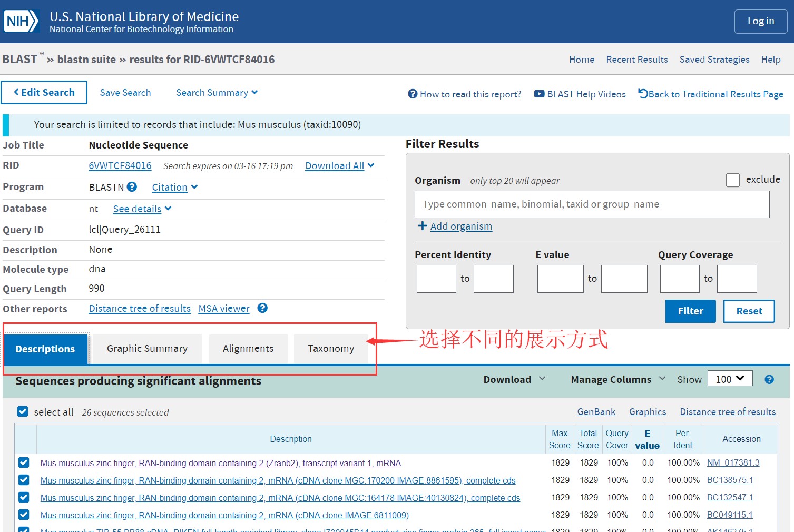Uncheck the select all sequences checkbox
Screen dimensions: 794x532
tap(23, 411)
